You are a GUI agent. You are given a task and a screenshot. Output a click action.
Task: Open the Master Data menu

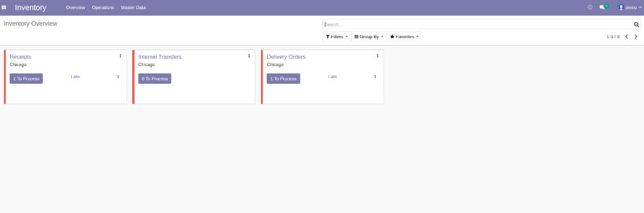coord(133,7)
